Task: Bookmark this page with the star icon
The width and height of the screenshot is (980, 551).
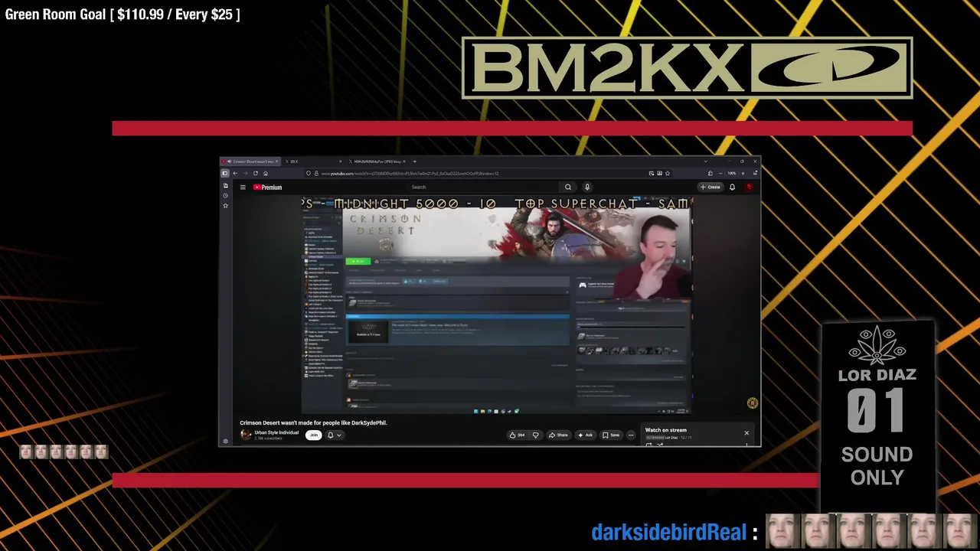Action: [668, 173]
